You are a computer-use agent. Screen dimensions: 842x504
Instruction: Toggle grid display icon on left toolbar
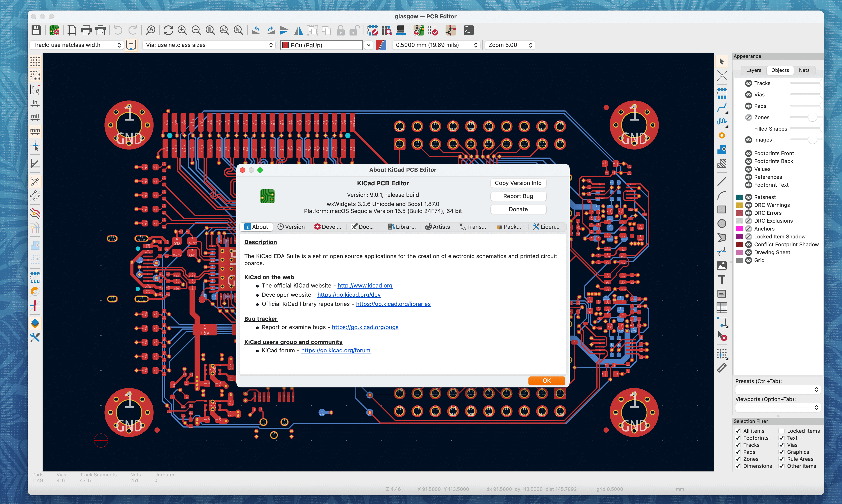coord(35,62)
